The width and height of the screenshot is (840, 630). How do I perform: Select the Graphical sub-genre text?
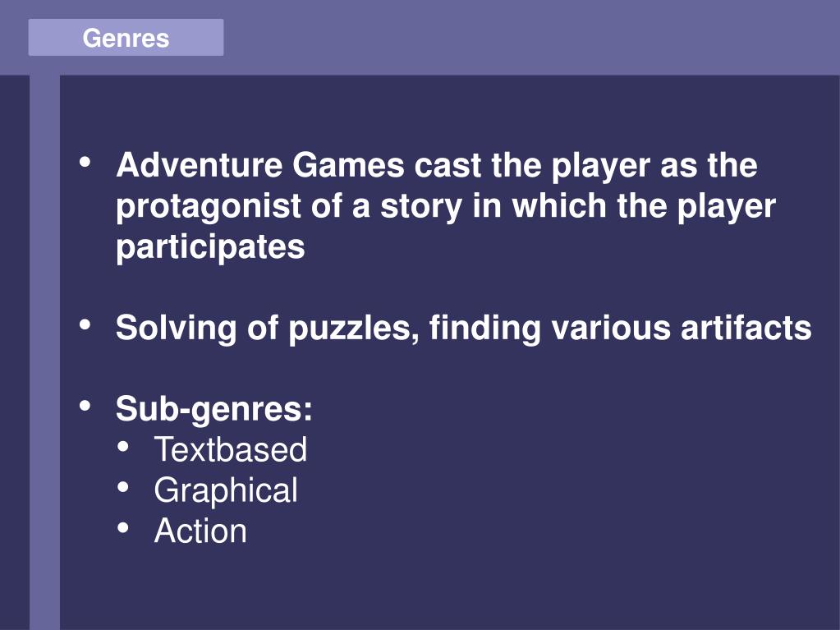pos(226,490)
